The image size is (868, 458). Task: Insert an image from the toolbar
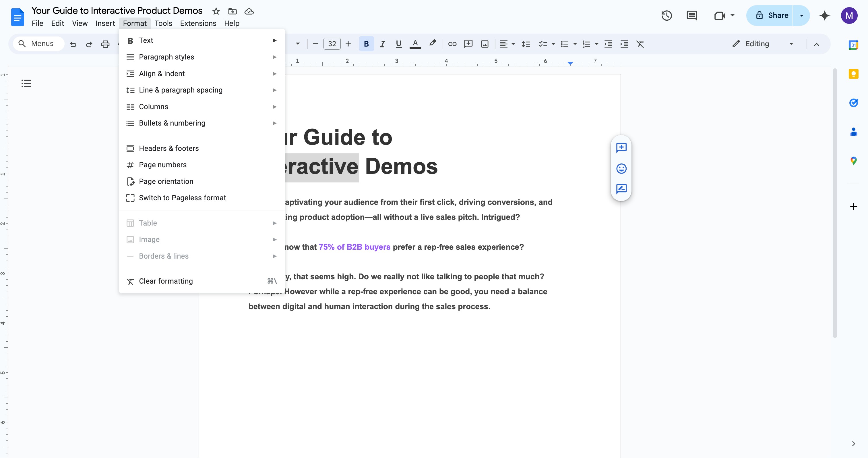(x=485, y=44)
